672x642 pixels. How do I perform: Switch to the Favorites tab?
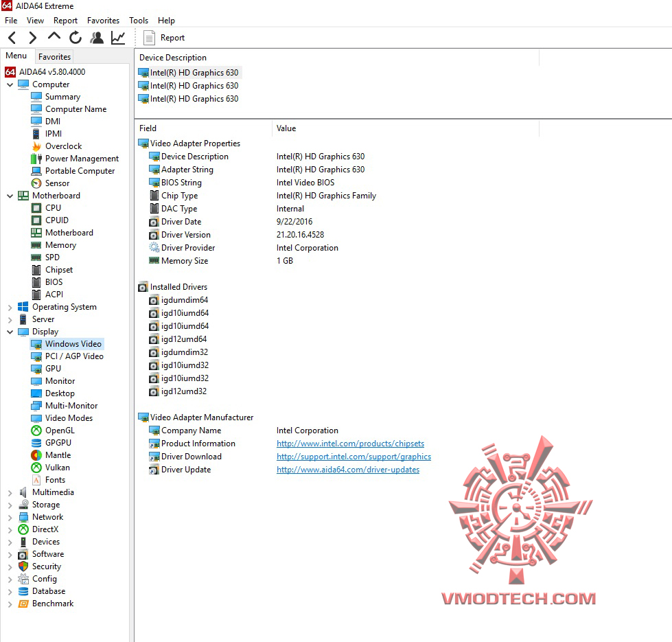point(54,56)
